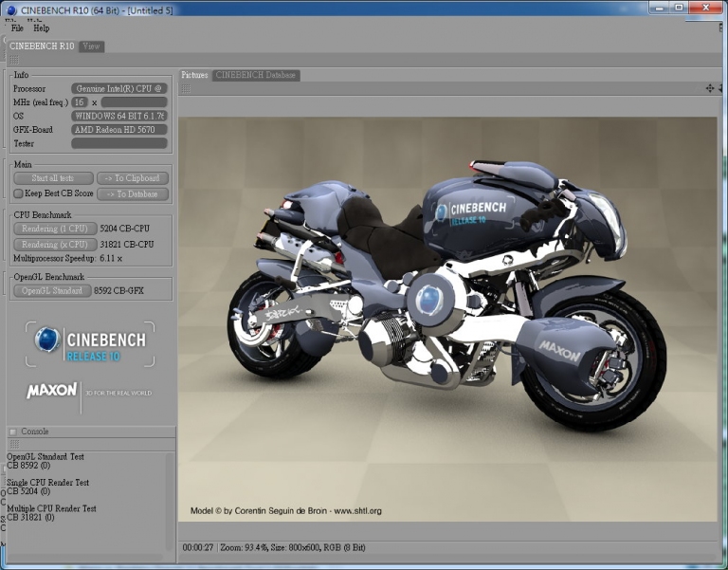Click the MHz value field showing 16
This screenshot has width=728, height=570.
[x=80, y=102]
